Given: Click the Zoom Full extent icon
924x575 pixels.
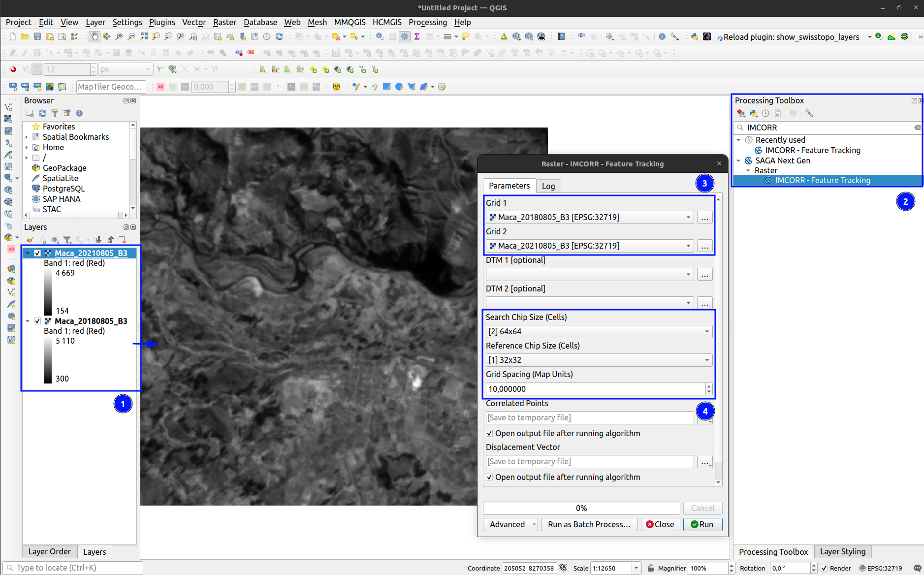Looking at the screenshot, I should (x=144, y=36).
